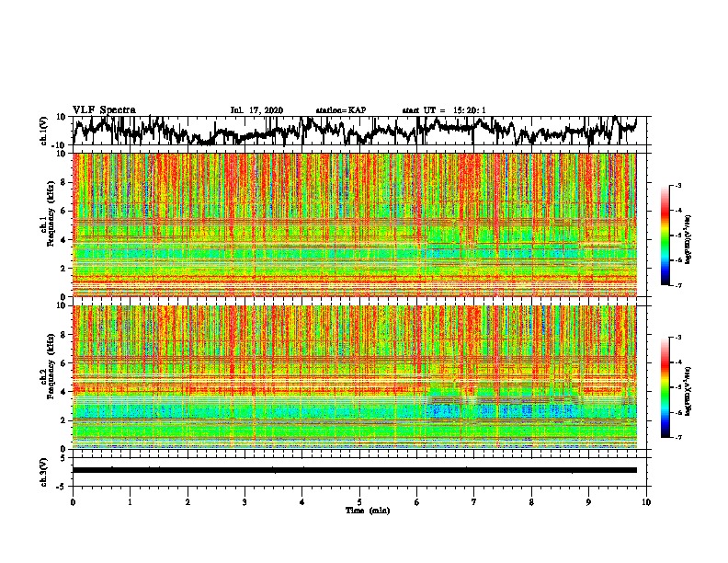Click time axis tick label '8'
The image size is (728, 563).
coord(531,502)
